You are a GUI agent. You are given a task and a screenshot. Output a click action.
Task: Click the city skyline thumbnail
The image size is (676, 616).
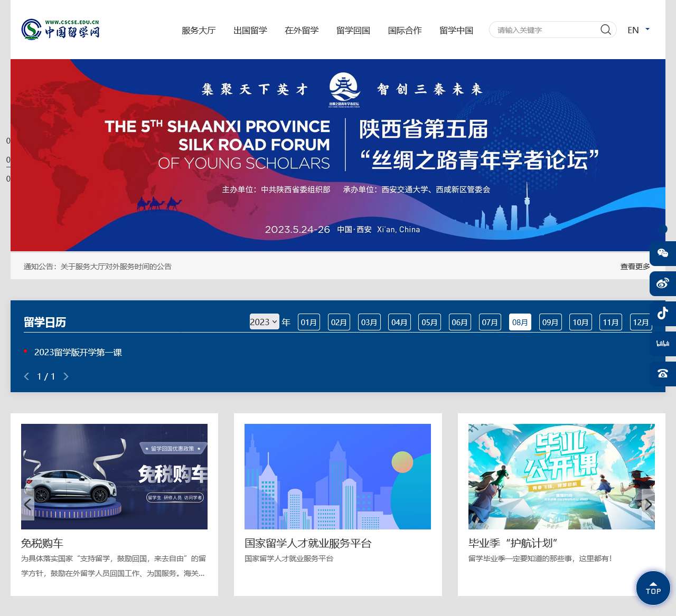[337, 477]
